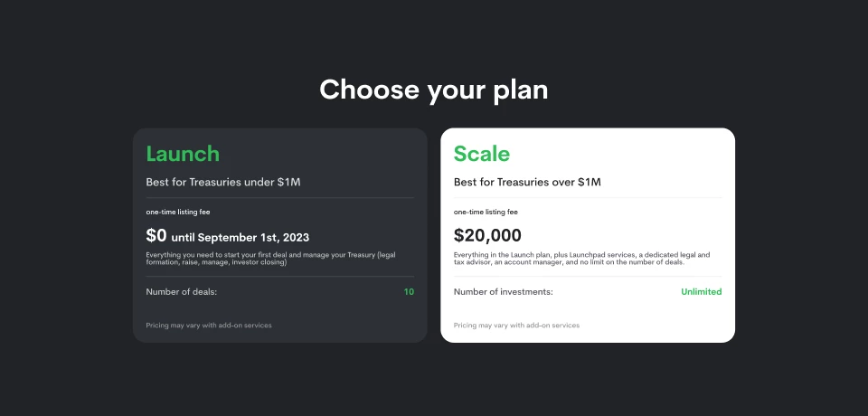This screenshot has height=416, width=868.
Task: Click "Best for Treasuries over $1M" text
Action: pyautogui.click(x=527, y=182)
